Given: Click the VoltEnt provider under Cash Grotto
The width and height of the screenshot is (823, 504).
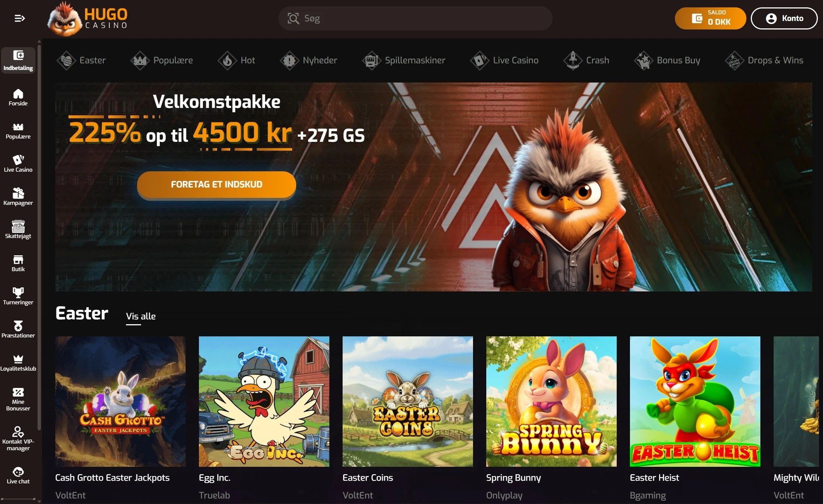Looking at the screenshot, I should (70, 495).
